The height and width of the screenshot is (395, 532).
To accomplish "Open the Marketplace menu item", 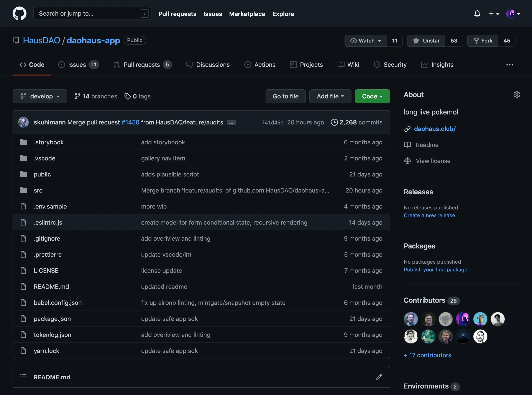I will (247, 14).
